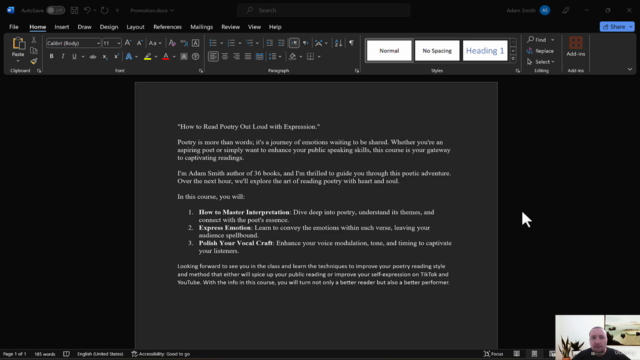Apply the red font color
640x360 pixels.
[x=166, y=56]
